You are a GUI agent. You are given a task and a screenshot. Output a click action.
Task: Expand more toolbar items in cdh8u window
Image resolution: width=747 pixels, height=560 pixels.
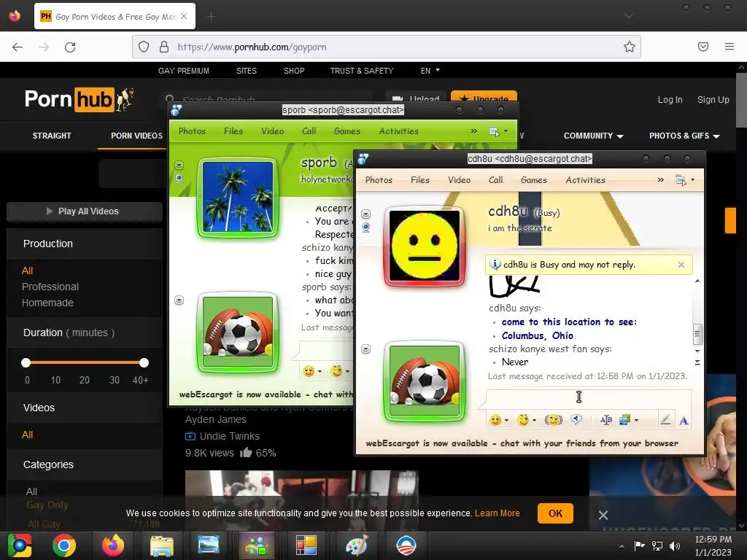tap(661, 179)
